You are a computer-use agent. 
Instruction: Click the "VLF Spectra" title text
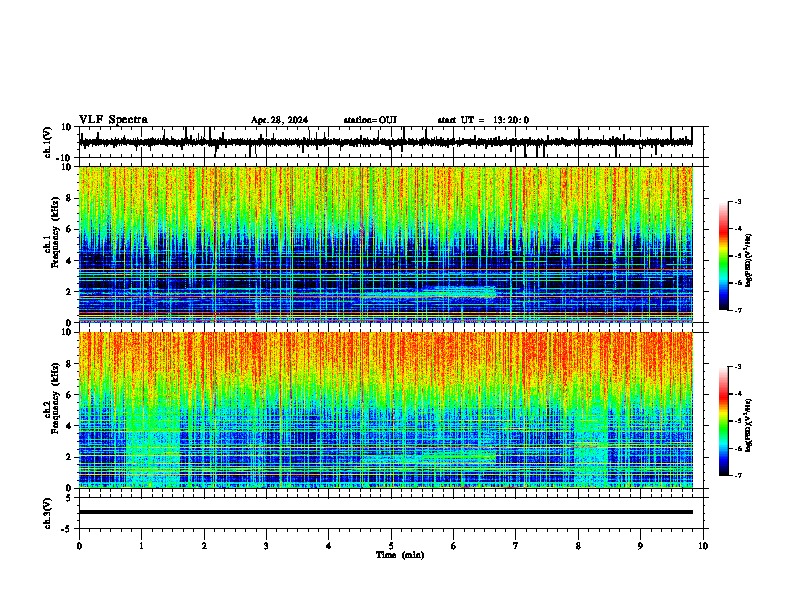113,120
